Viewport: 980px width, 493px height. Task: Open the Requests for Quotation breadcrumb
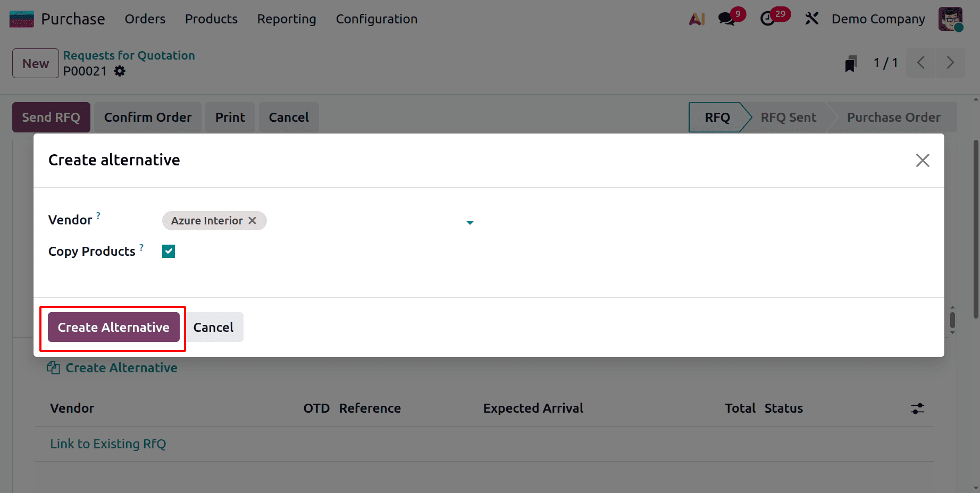(129, 55)
